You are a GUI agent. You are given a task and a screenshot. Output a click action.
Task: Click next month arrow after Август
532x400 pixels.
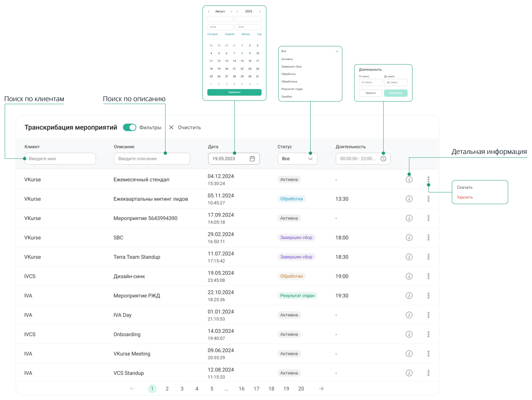(x=231, y=11)
